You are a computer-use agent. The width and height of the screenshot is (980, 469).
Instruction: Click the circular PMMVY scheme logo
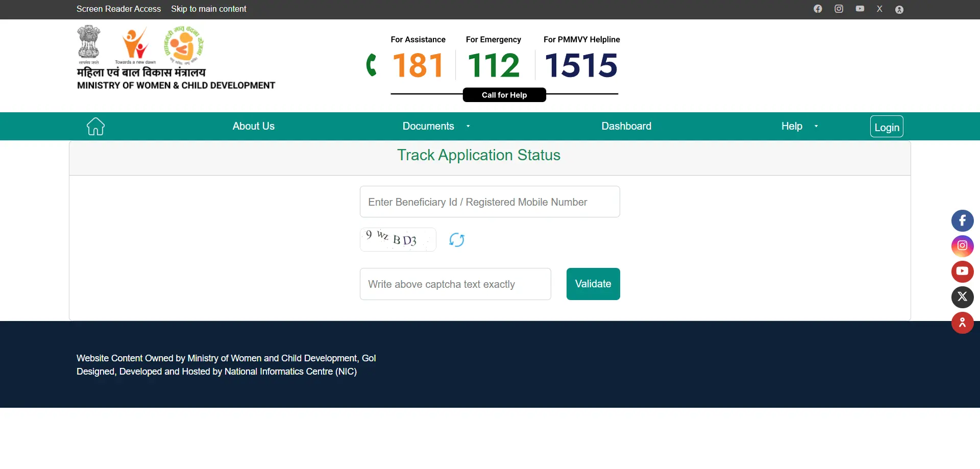(x=184, y=45)
